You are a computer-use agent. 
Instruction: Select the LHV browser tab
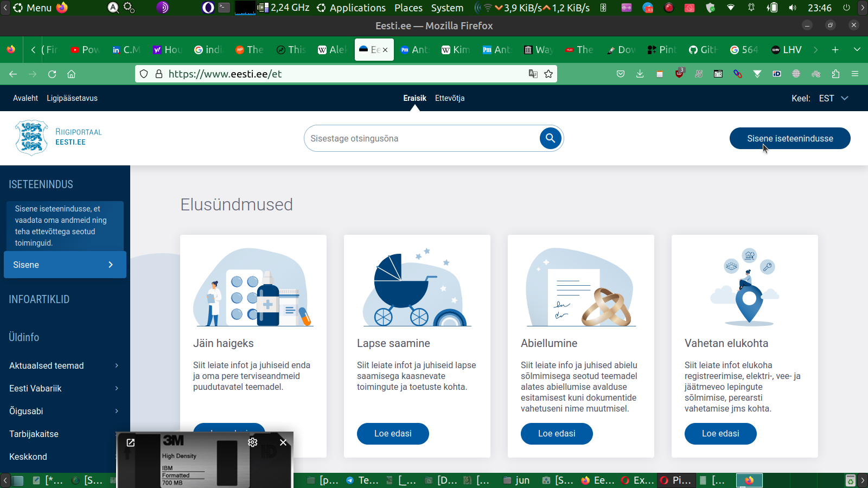[x=787, y=50]
